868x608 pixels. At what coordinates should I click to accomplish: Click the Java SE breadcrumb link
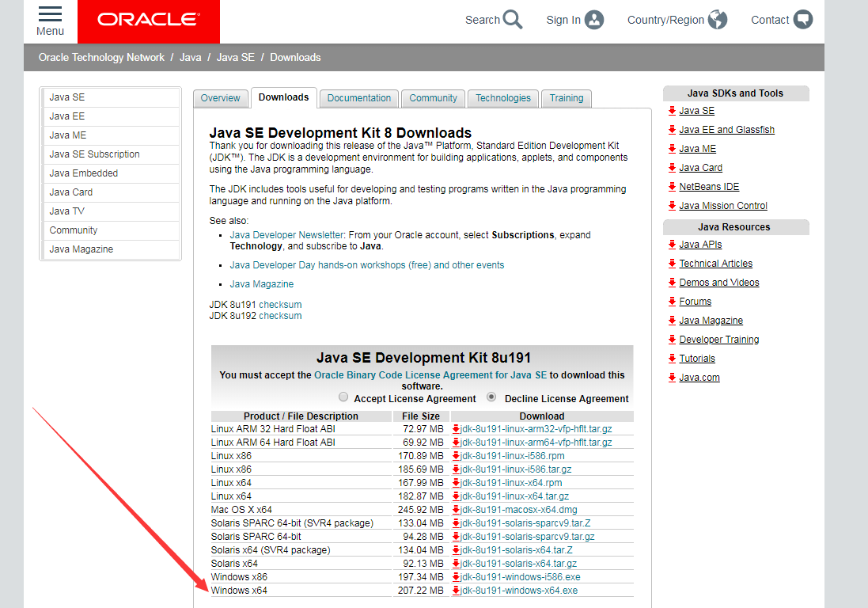[235, 58]
